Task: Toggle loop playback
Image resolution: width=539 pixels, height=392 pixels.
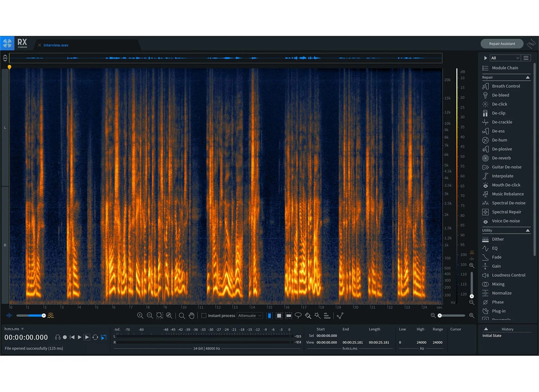Action: pos(95,337)
